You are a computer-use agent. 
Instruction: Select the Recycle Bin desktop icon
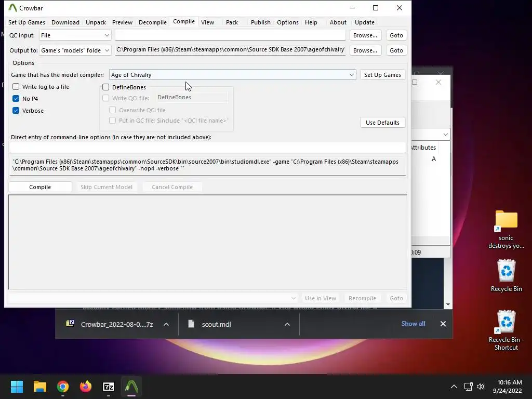click(x=506, y=275)
